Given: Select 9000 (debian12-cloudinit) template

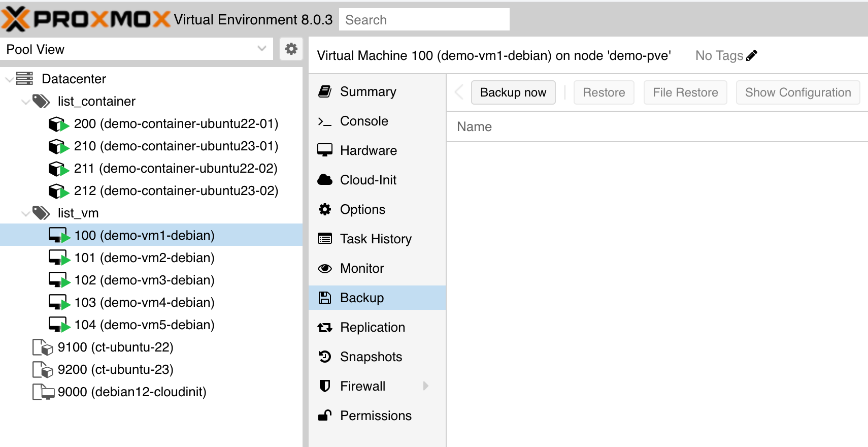Looking at the screenshot, I should [151, 392].
